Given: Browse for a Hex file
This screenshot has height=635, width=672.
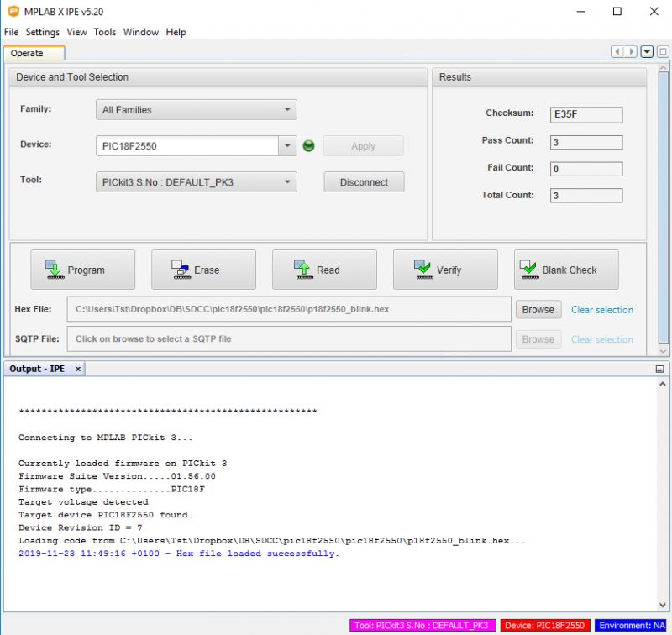Looking at the screenshot, I should pyautogui.click(x=538, y=309).
